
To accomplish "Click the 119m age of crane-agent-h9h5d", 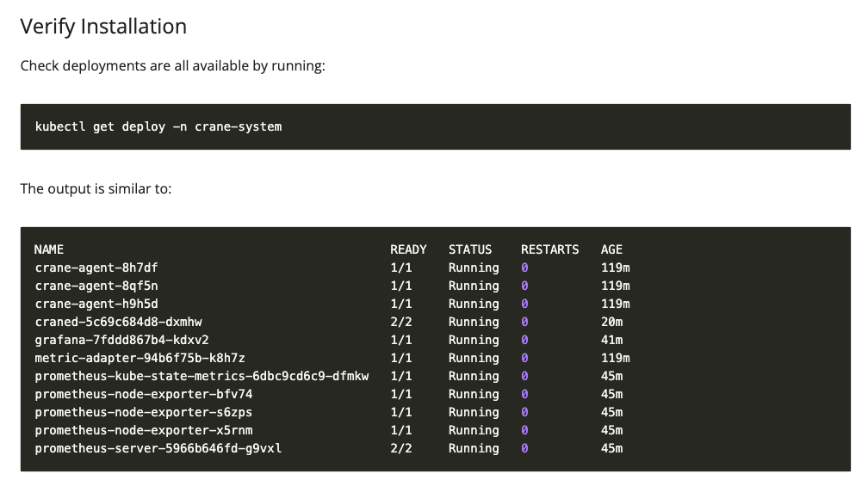I will (616, 305).
